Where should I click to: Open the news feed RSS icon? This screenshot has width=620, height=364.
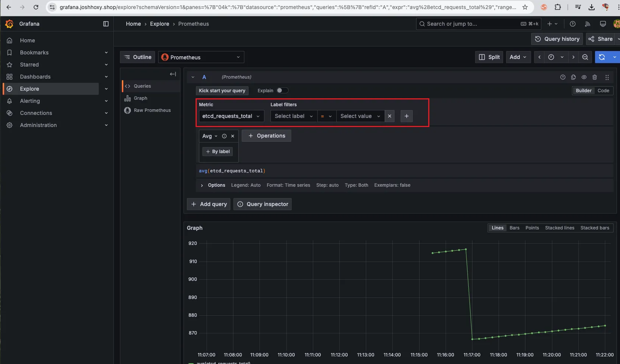click(587, 24)
